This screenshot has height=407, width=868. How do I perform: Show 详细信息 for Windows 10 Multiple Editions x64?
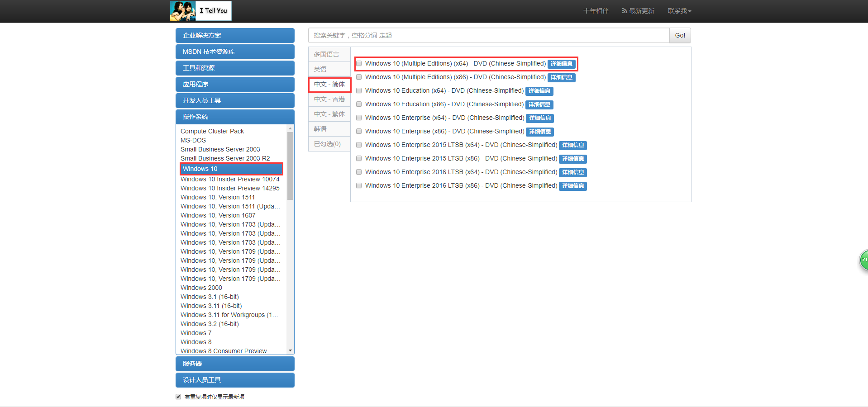pos(561,64)
